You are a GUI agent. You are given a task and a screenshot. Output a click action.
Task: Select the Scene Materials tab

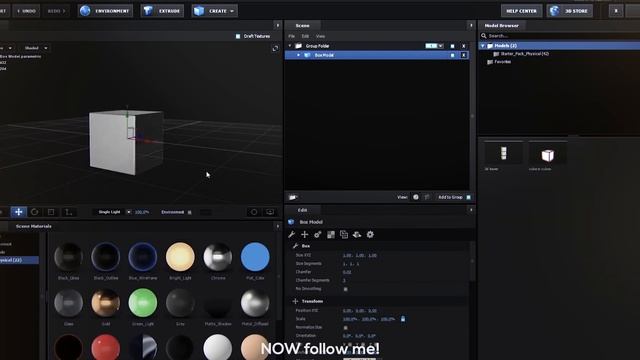[33, 226]
